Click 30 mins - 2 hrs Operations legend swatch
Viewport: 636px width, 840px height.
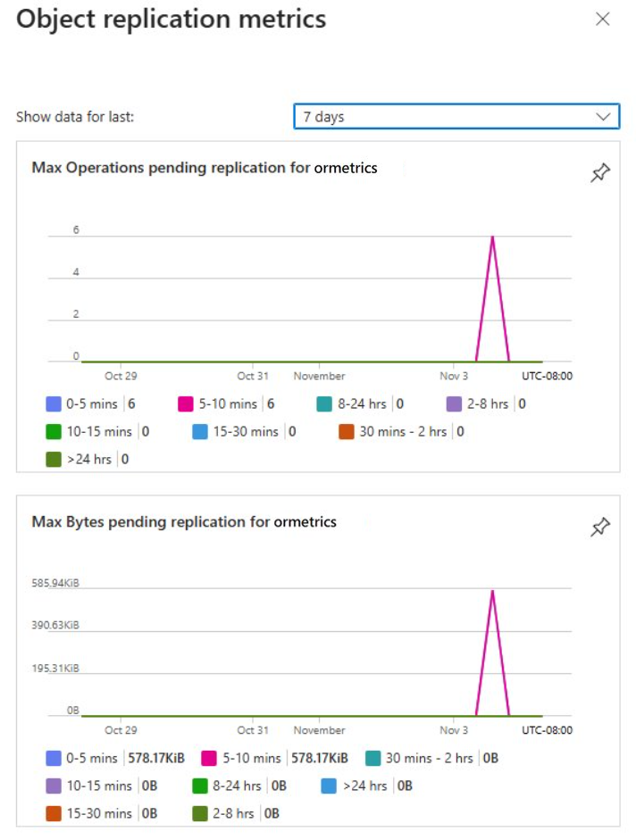tap(347, 432)
